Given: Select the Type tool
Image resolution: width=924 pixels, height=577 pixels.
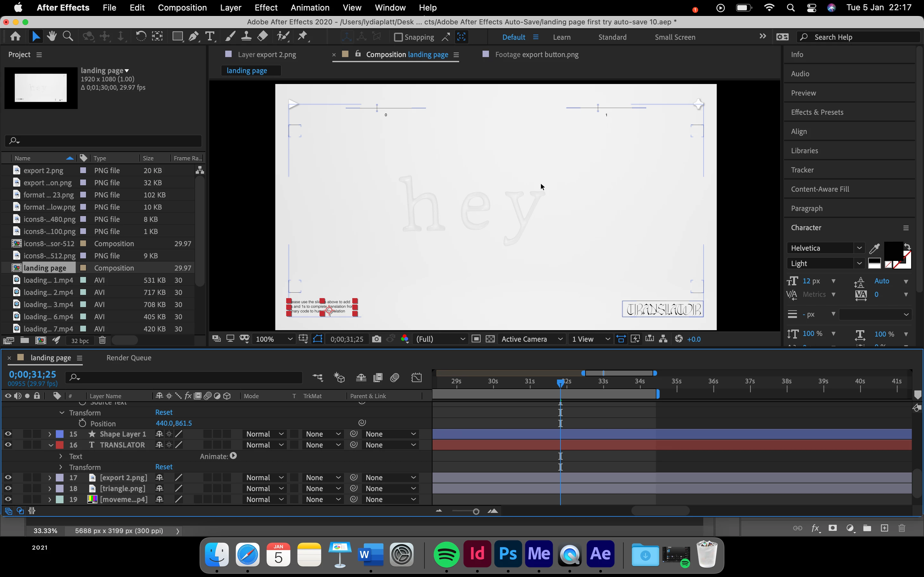Looking at the screenshot, I should point(210,37).
